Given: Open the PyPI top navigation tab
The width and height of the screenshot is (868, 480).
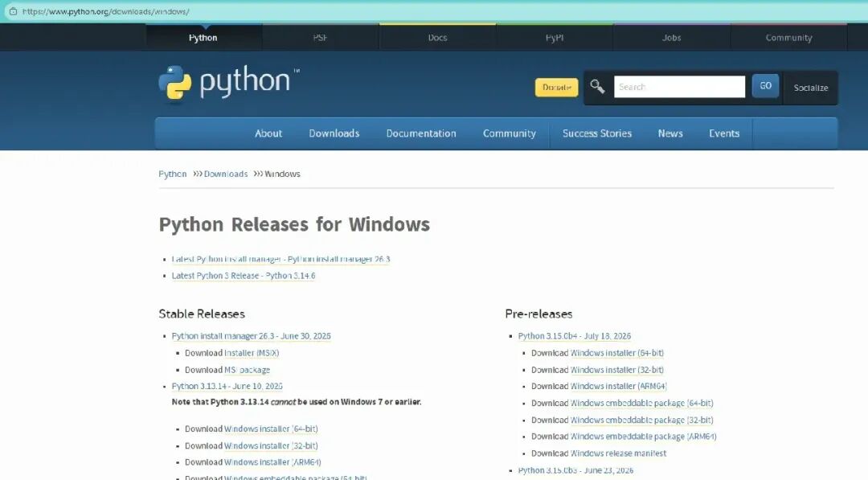Looking at the screenshot, I should coord(554,38).
